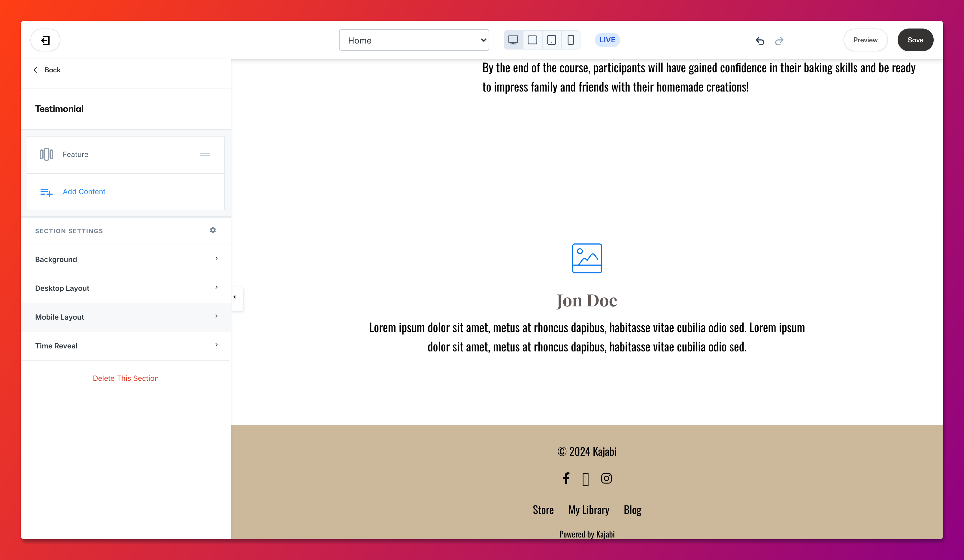Open the page Preview
Viewport: 964px width, 560px height.
point(865,40)
